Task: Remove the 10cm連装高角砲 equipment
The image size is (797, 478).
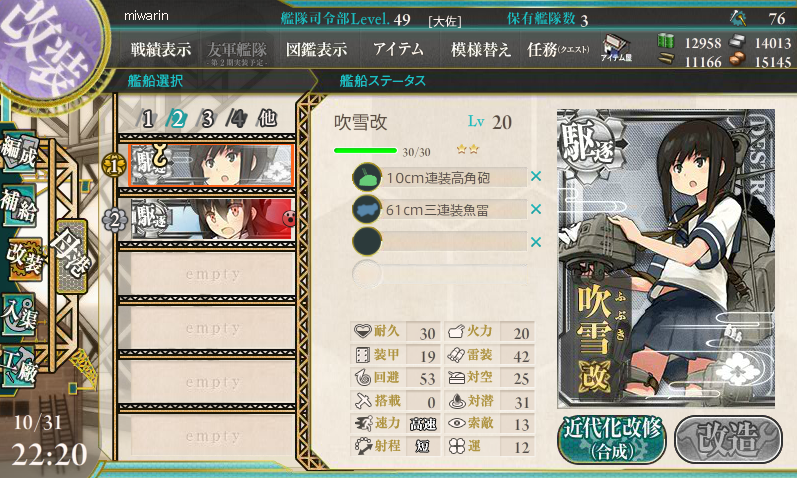Action: click(x=536, y=176)
